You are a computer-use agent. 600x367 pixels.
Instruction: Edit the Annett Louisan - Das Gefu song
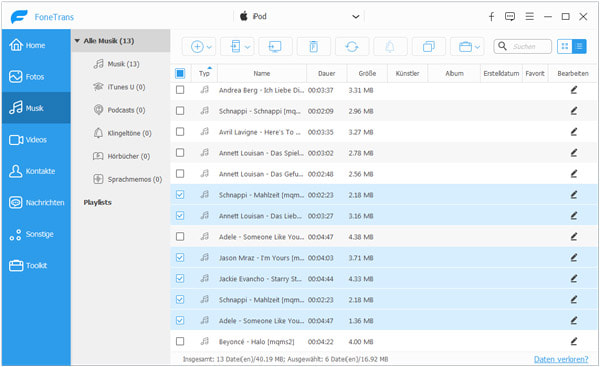click(x=574, y=174)
